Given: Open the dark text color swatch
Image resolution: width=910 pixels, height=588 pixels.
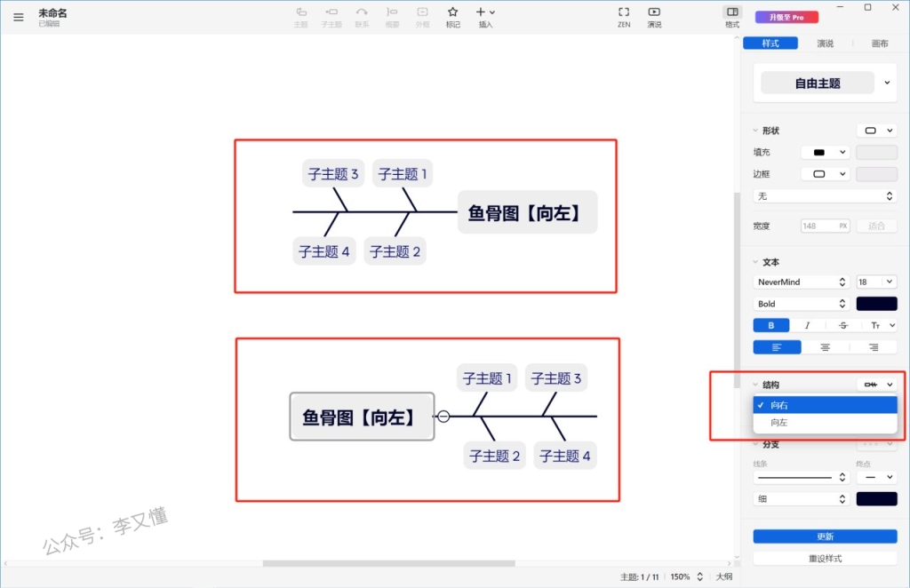Looking at the screenshot, I should 876,304.
